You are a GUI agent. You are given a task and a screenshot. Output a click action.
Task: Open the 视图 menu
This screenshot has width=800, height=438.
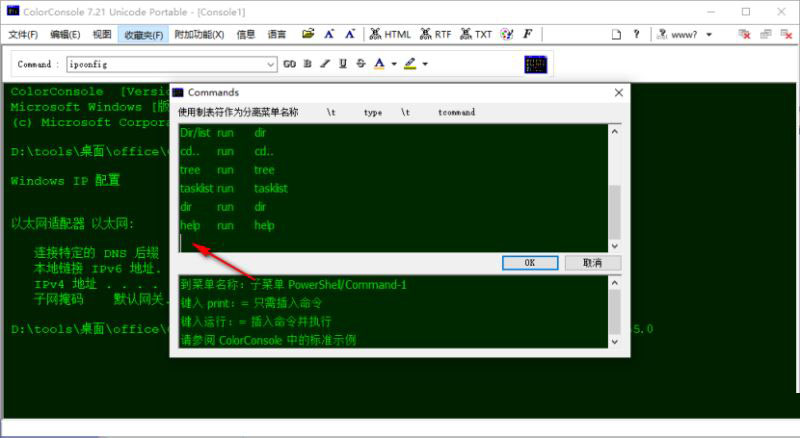click(102, 35)
